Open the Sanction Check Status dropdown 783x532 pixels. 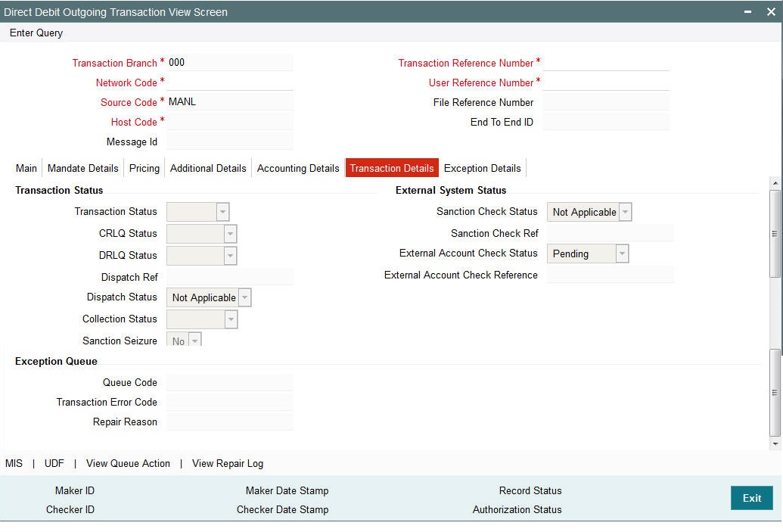click(x=625, y=212)
